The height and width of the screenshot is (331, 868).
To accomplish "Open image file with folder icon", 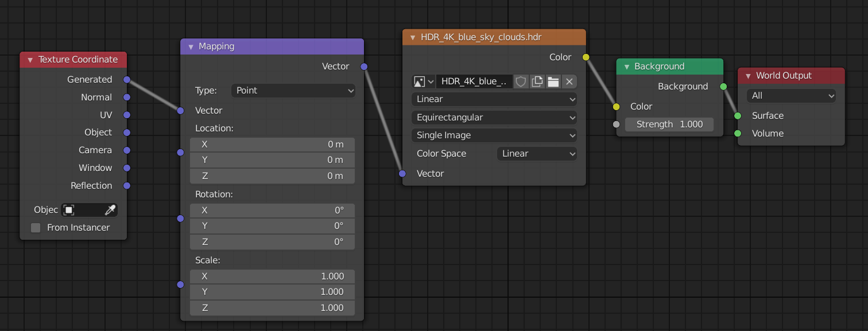I will pyautogui.click(x=553, y=81).
